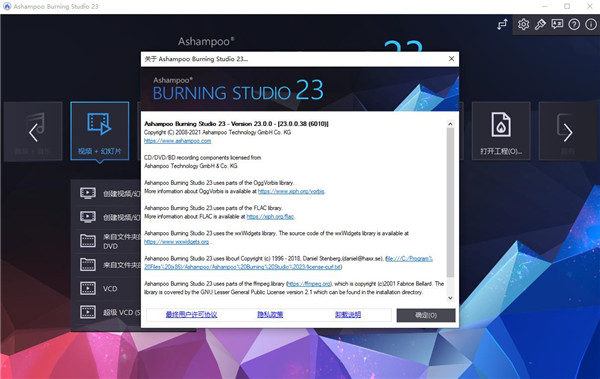600x379 pixels.
Task: Open the xiph.org/flac link
Action: [271, 216]
